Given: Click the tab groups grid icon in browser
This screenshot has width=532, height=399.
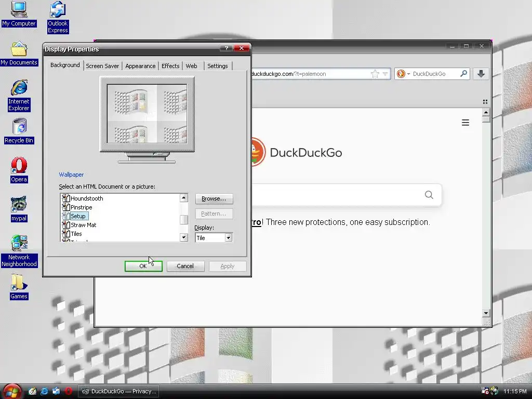Looking at the screenshot, I should 485,101.
